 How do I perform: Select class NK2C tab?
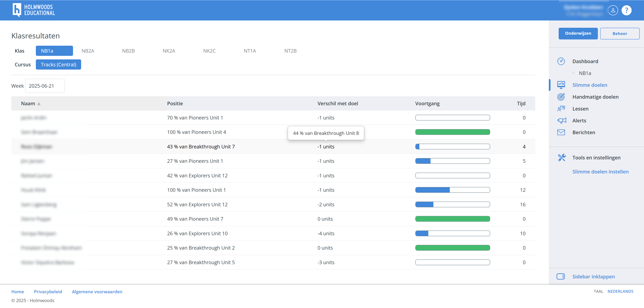pos(209,51)
